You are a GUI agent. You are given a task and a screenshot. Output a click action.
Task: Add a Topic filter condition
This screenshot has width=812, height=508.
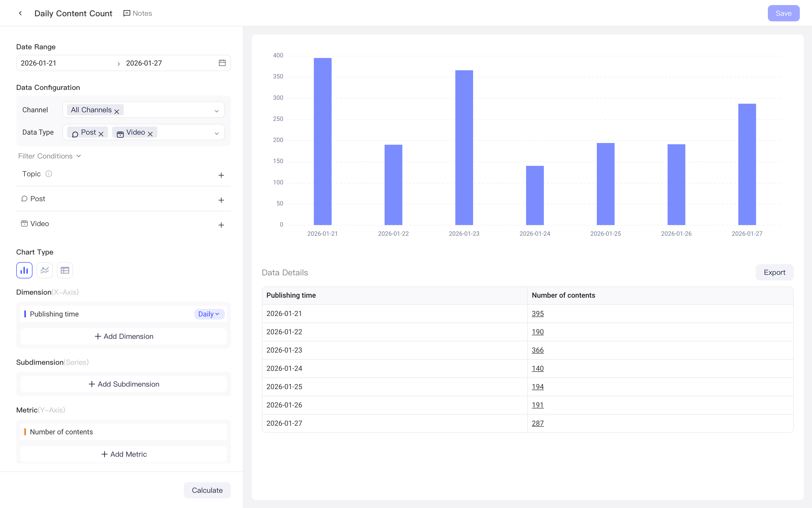click(x=221, y=175)
